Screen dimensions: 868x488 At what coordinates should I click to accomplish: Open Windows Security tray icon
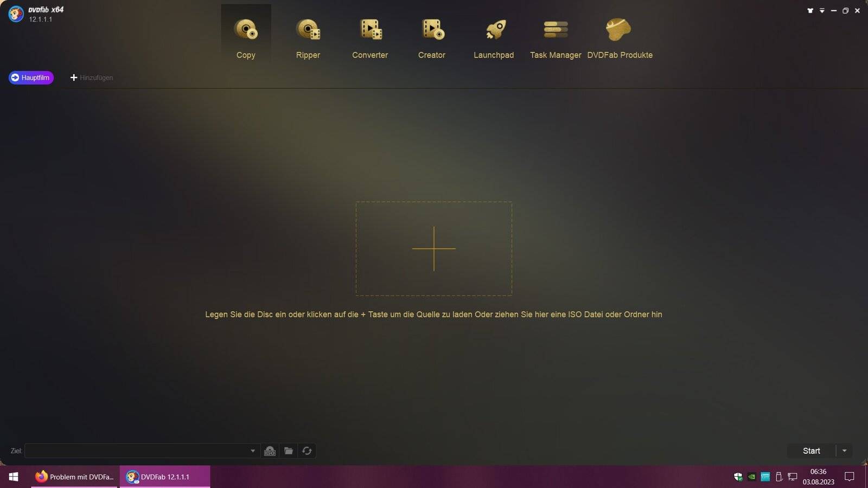point(738,477)
